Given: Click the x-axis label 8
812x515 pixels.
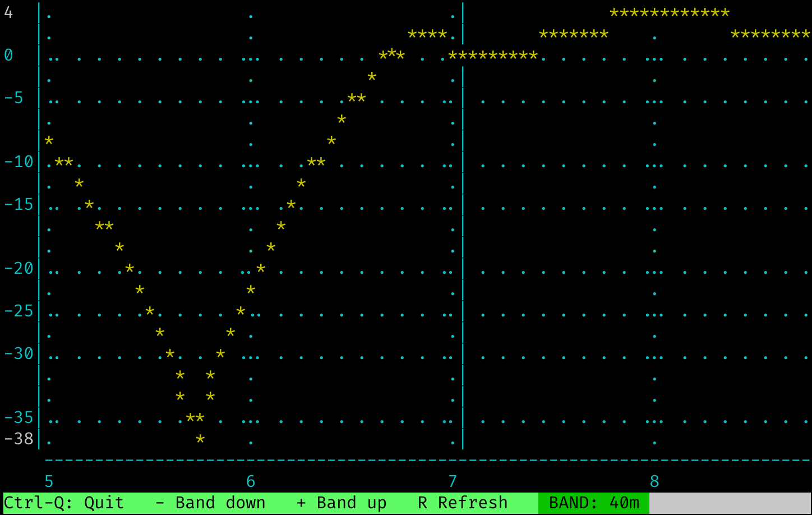Looking at the screenshot, I should click(x=654, y=481).
